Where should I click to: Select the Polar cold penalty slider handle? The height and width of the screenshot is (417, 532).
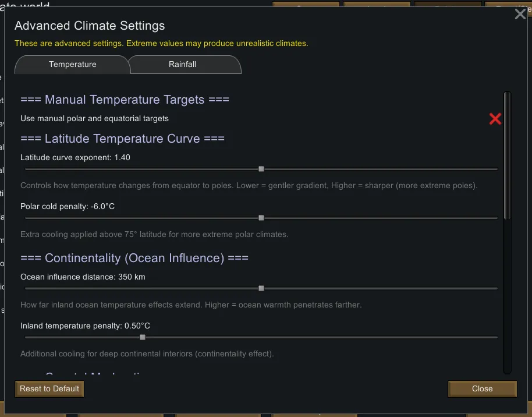pos(261,218)
